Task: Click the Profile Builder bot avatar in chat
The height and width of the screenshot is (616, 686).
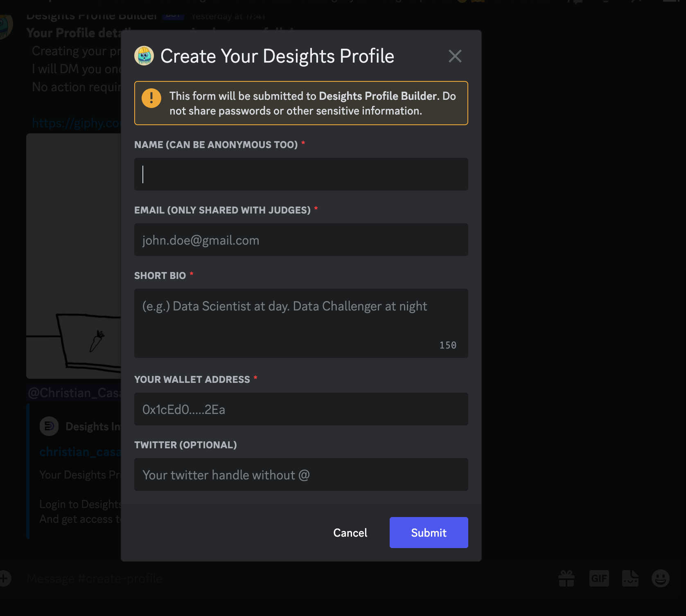Action: click(x=5, y=25)
